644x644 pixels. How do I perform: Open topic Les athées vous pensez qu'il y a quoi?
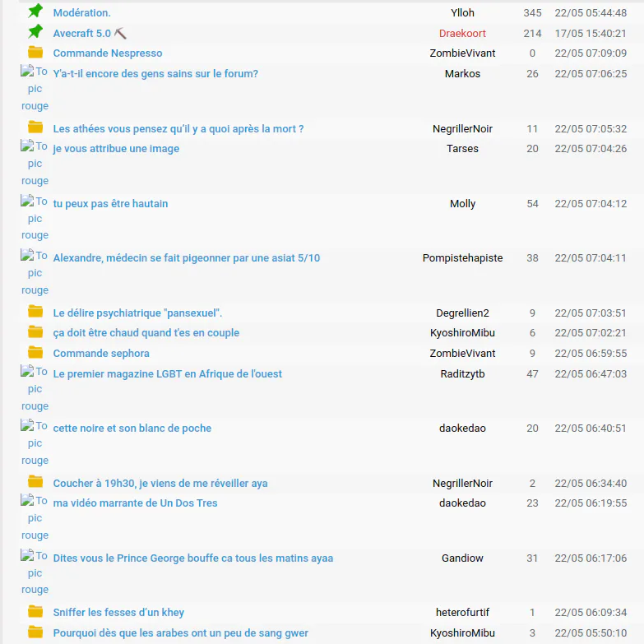coord(178,128)
